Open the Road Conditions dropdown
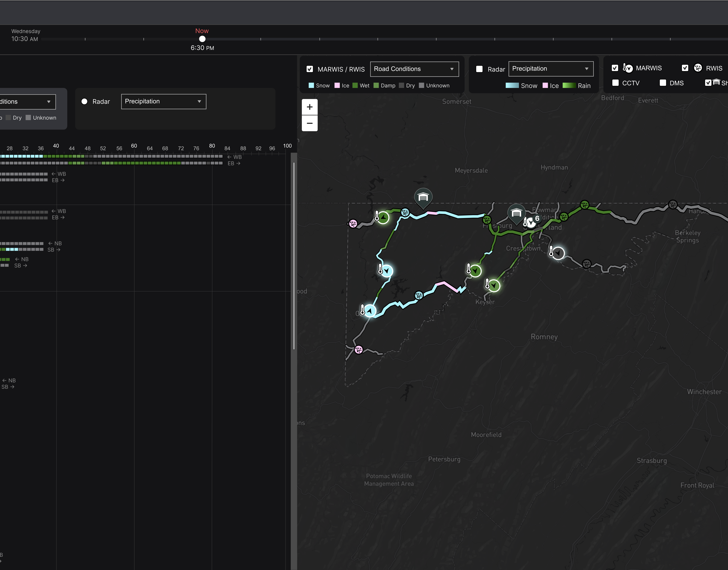The image size is (728, 570). 414,69
